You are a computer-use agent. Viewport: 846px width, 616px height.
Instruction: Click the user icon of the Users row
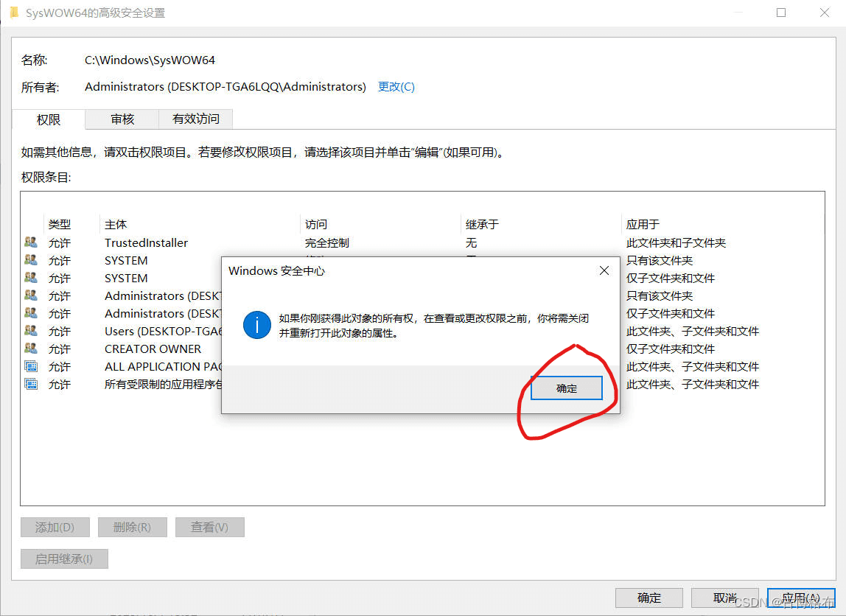[x=31, y=331]
